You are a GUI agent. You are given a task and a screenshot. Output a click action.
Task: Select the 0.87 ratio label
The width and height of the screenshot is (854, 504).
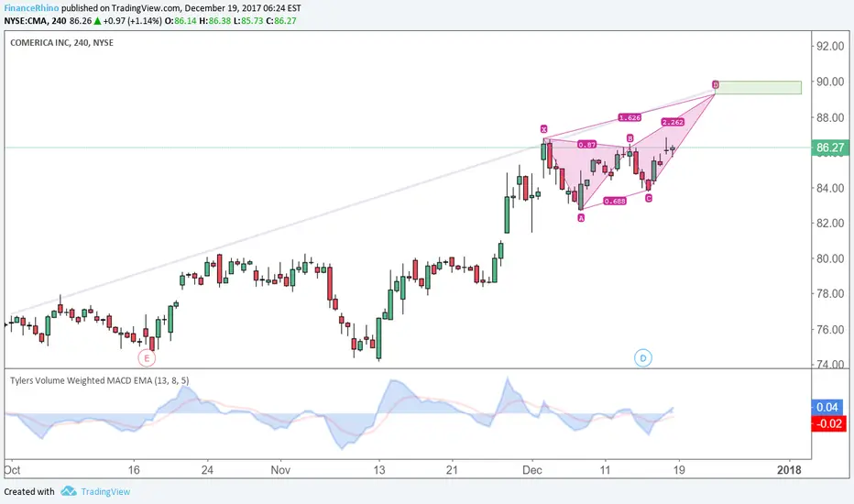586,145
